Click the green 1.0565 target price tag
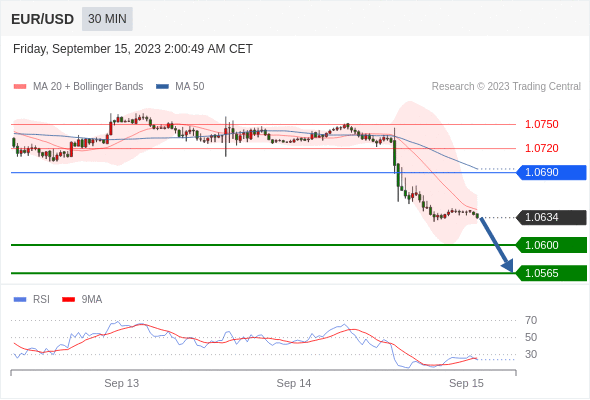 pos(552,273)
